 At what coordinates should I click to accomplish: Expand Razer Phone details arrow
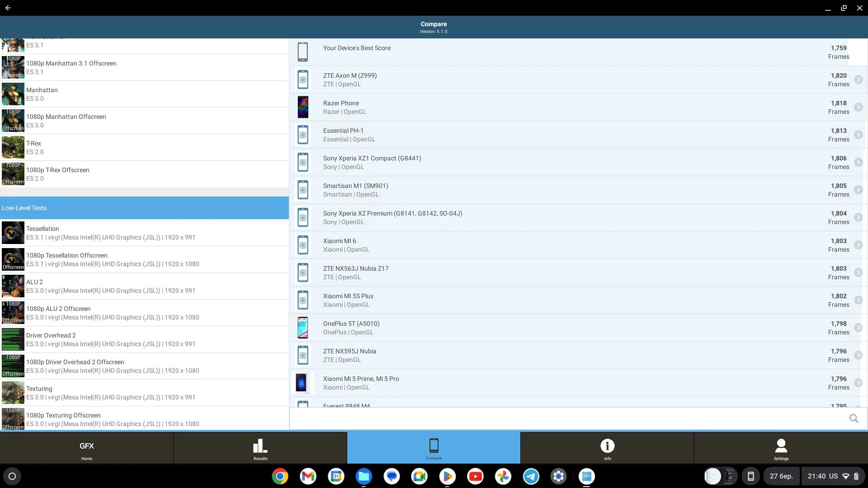pos(858,107)
